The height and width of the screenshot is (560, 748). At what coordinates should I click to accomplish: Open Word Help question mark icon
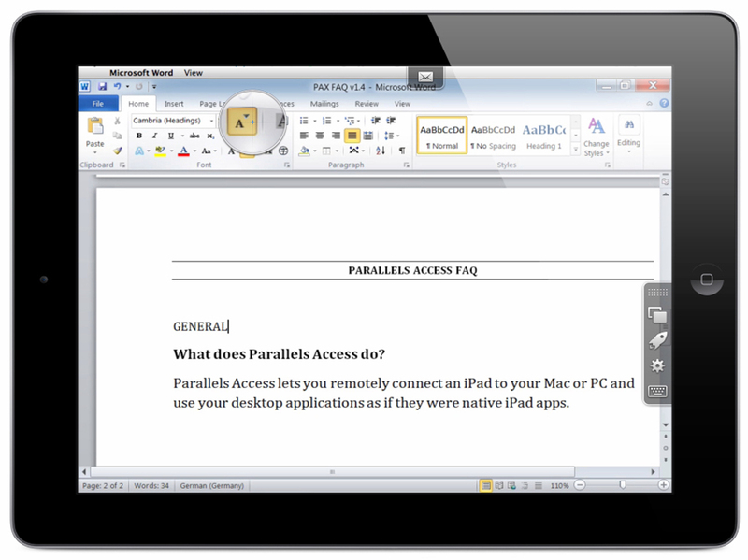click(664, 104)
